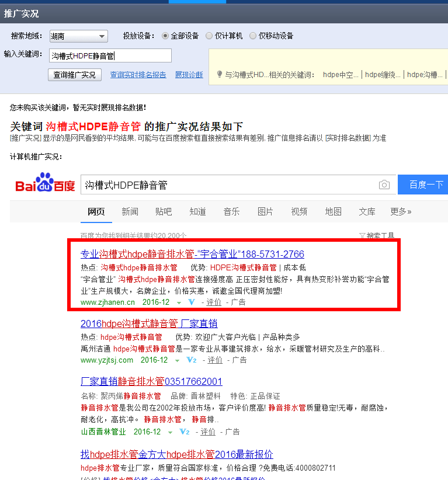The image size is (448, 480).
Task: Select the 仅计算机 radio button
Action: click(x=209, y=36)
